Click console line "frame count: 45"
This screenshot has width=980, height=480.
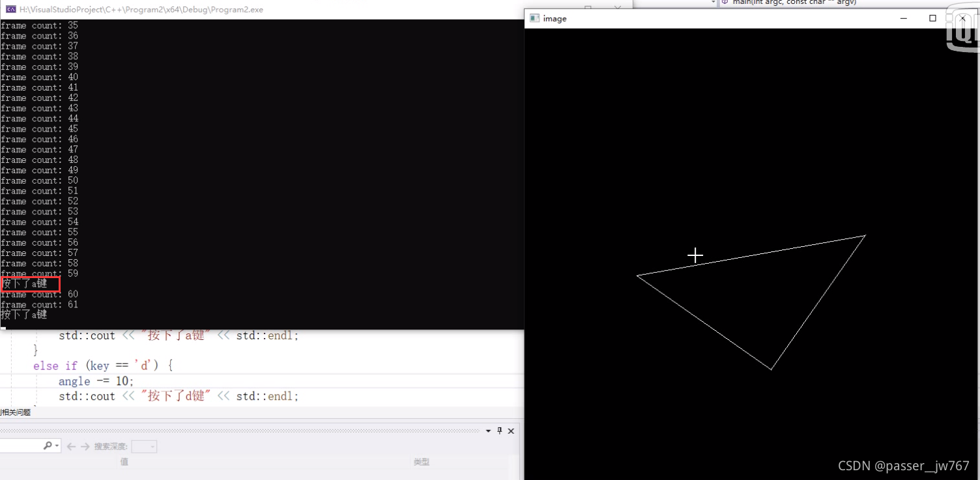click(39, 129)
